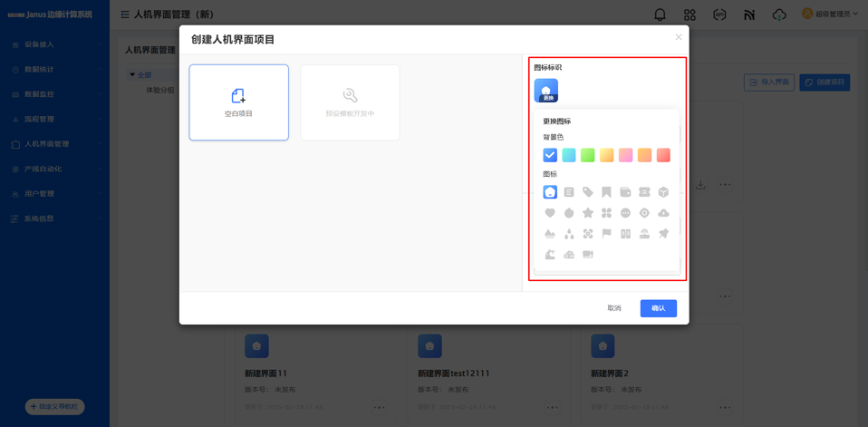This screenshot has height=427, width=868.
Task: Open the 系统信息 sidebar menu item
Action: (x=54, y=218)
